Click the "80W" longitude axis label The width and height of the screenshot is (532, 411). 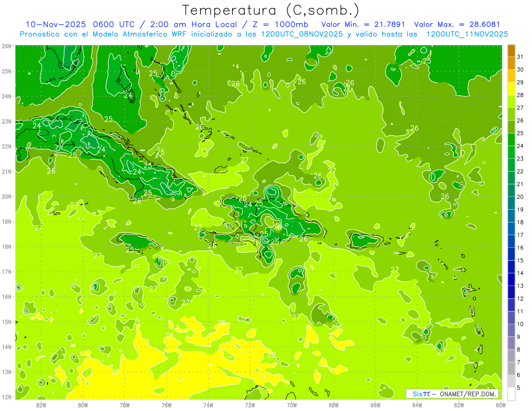[82, 405]
